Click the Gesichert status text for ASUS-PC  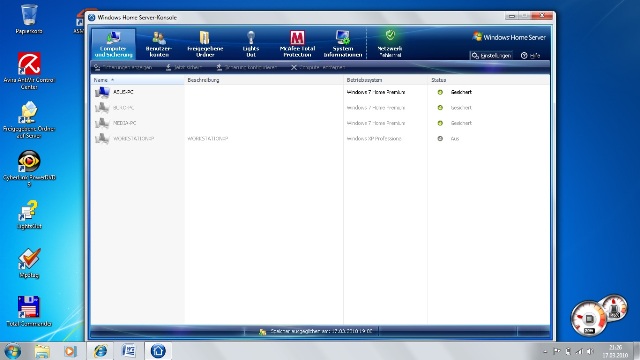[x=461, y=92]
